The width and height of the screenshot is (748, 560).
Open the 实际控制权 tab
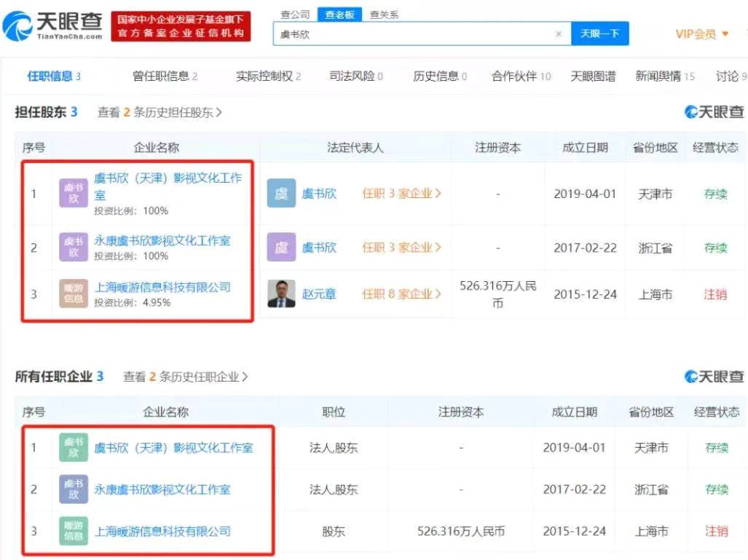268,76
